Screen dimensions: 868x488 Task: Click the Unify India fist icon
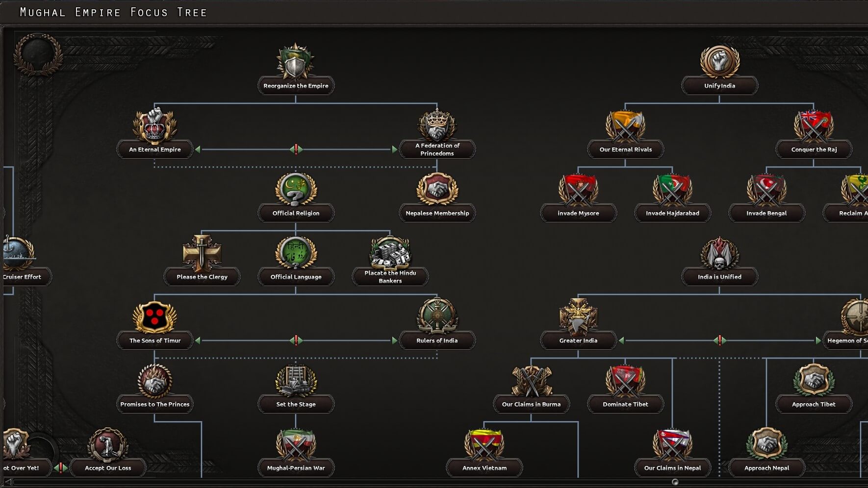[x=719, y=62]
